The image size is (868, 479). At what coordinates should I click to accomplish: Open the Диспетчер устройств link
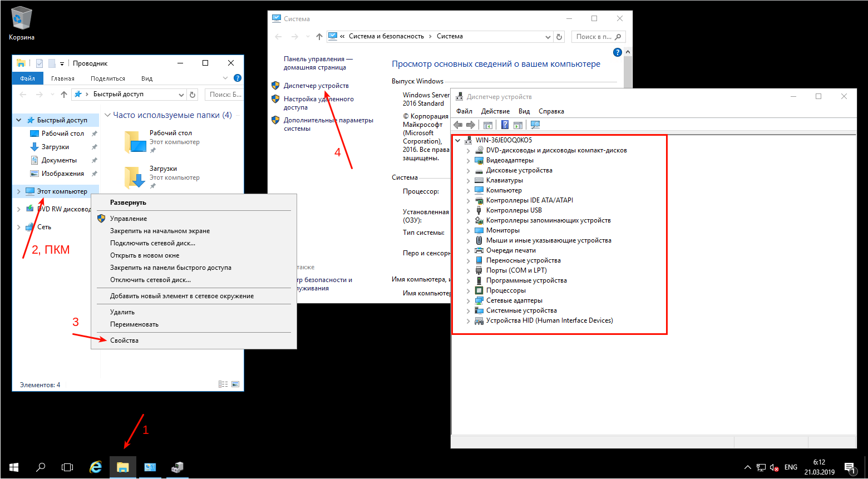316,86
